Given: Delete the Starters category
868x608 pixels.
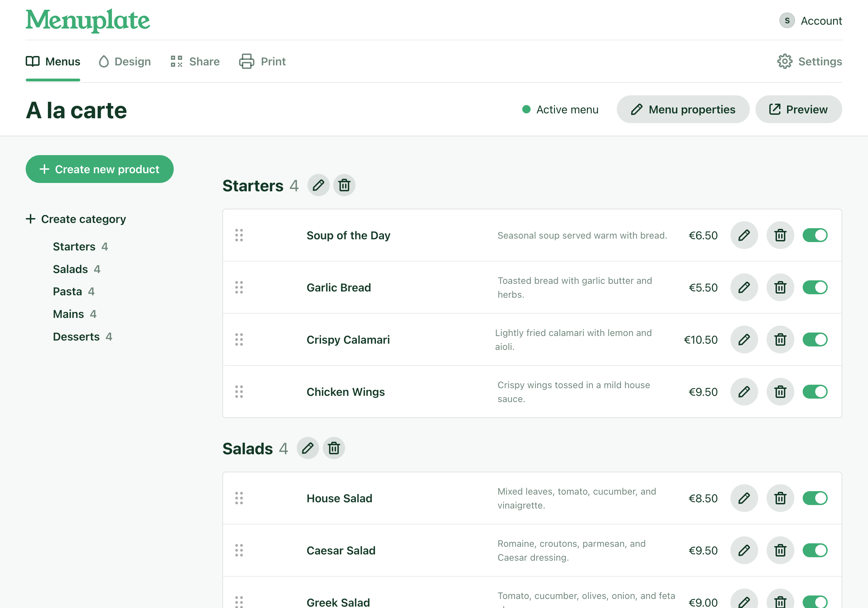Looking at the screenshot, I should [344, 185].
